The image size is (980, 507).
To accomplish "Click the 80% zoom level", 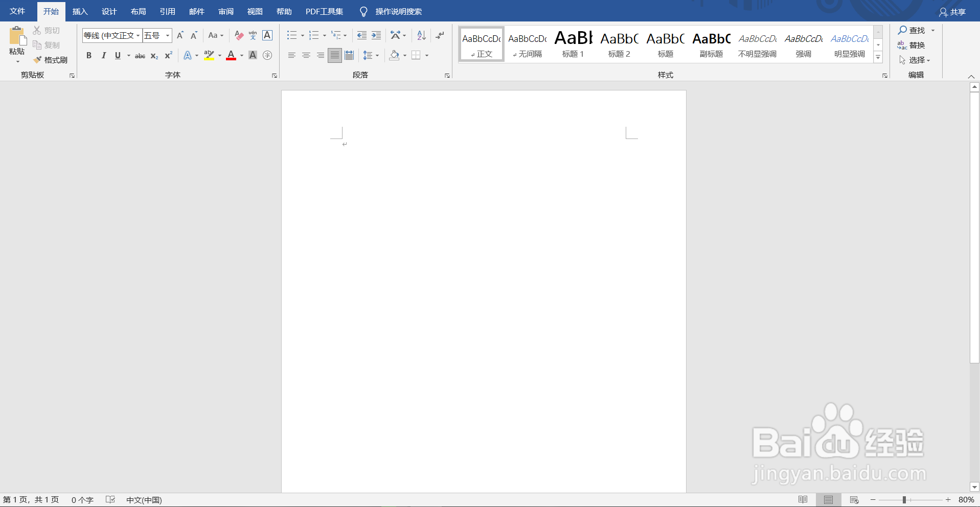I will (966, 500).
